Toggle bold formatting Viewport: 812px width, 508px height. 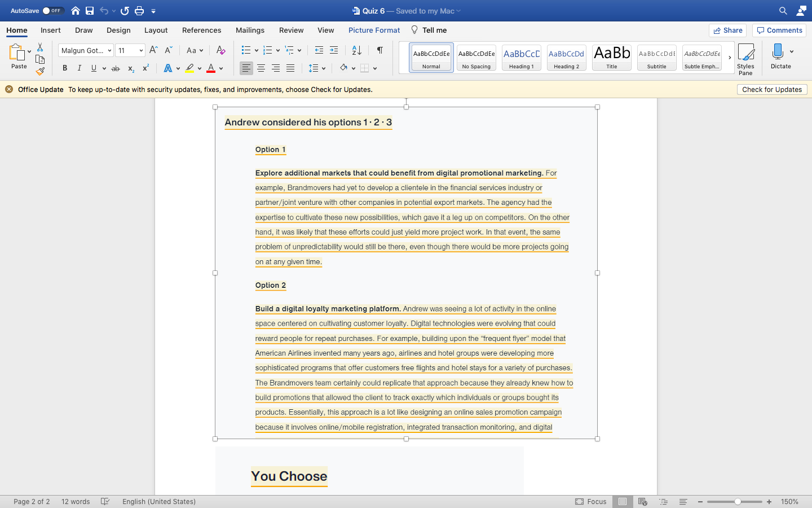tap(64, 68)
